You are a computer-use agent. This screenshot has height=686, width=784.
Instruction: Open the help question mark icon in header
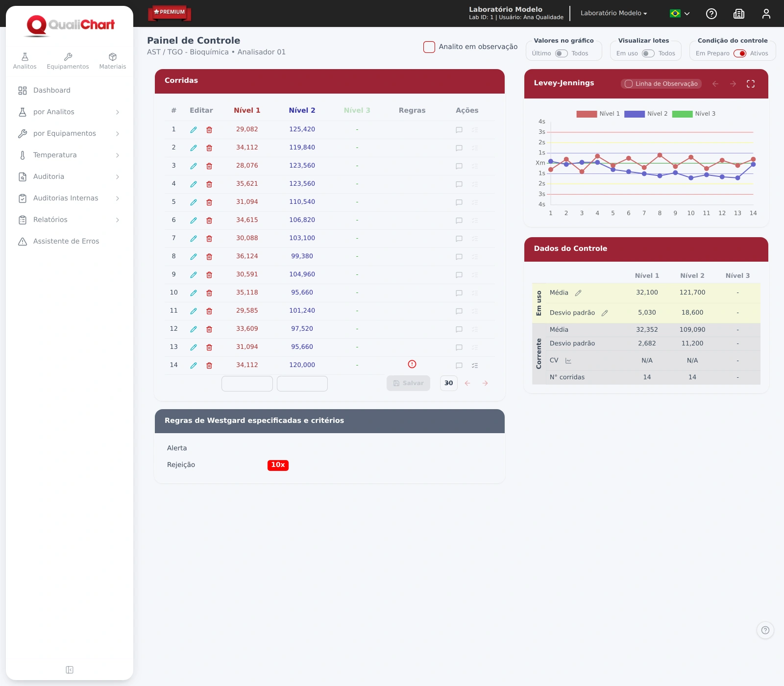click(711, 14)
